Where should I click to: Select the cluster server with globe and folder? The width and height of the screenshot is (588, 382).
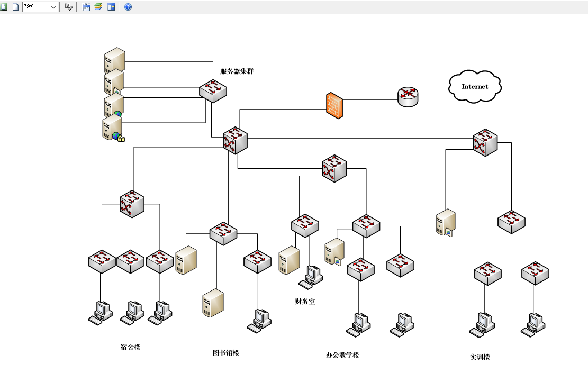pos(113,128)
